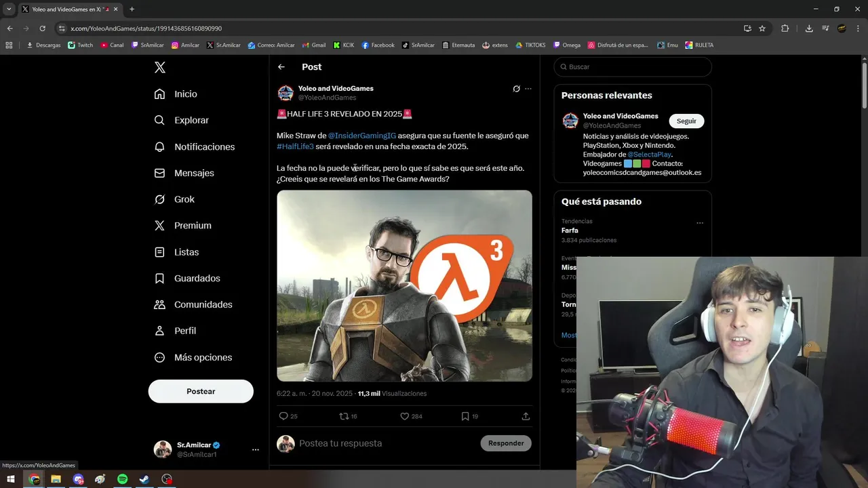Click the 11,3 mil Visualizaciones text
The height and width of the screenshot is (488, 868).
click(x=392, y=394)
